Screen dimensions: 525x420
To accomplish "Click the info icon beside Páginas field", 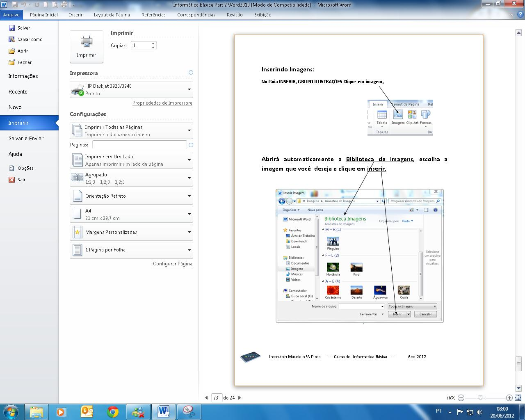I will (191, 145).
